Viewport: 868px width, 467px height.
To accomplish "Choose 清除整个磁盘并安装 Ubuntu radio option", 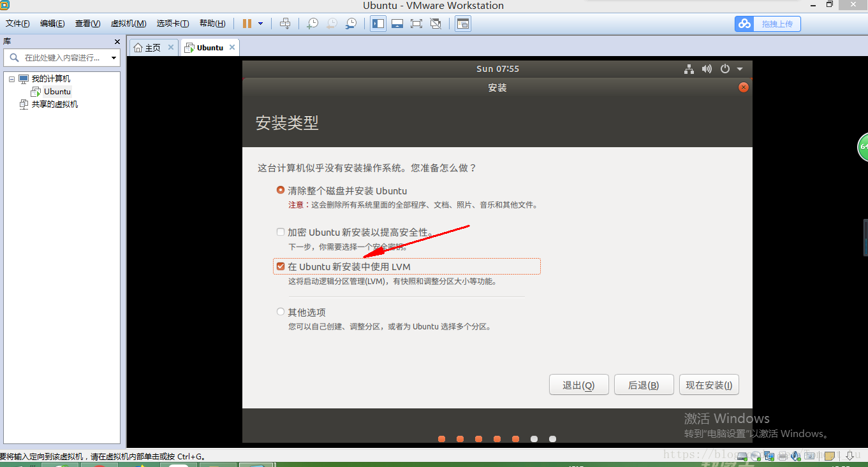I will click(x=281, y=190).
